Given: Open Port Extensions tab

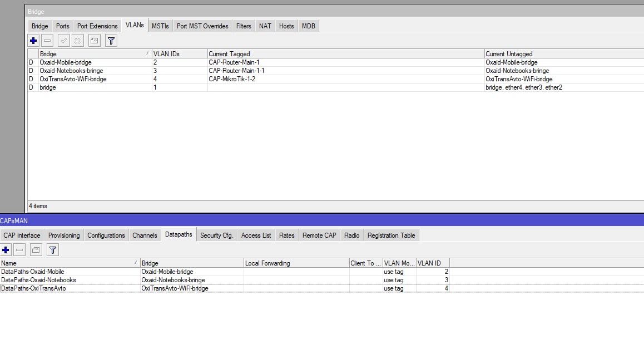Looking at the screenshot, I should pyautogui.click(x=97, y=26).
